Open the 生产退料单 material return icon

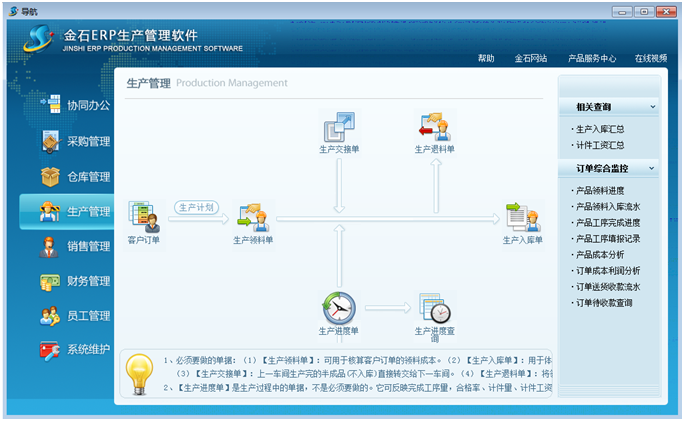(x=435, y=128)
